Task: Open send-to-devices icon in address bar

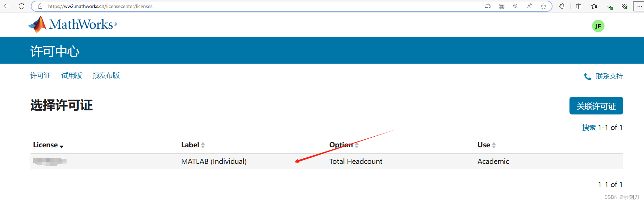Action: click(488, 6)
